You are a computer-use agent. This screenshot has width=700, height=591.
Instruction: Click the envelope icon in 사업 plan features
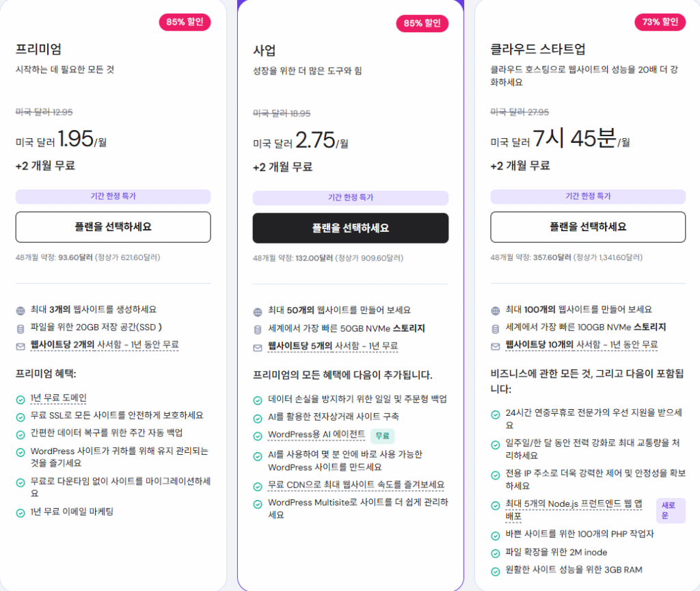tap(257, 345)
